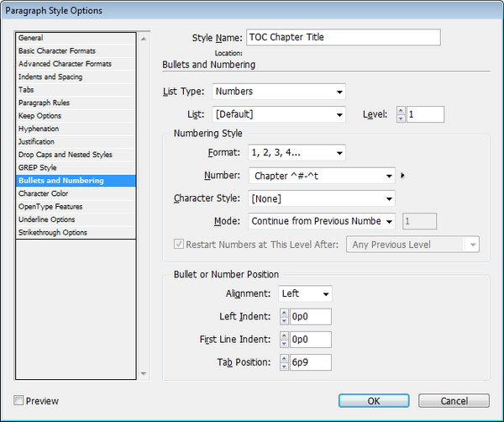Toggle the Preview checkbox
This screenshot has height=422, width=504.
point(18,400)
